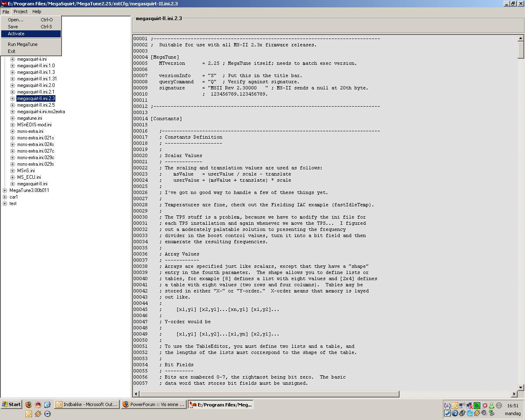
Task: Click the Winamp lightning tray icon
Action: point(477,413)
